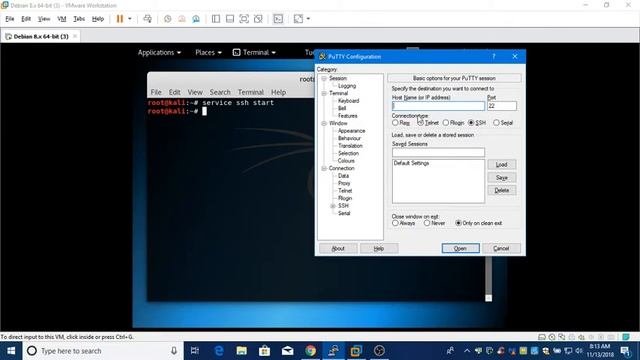
Task: Click the PuTTY taskbar icon
Action: pyautogui.click(x=333, y=351)
